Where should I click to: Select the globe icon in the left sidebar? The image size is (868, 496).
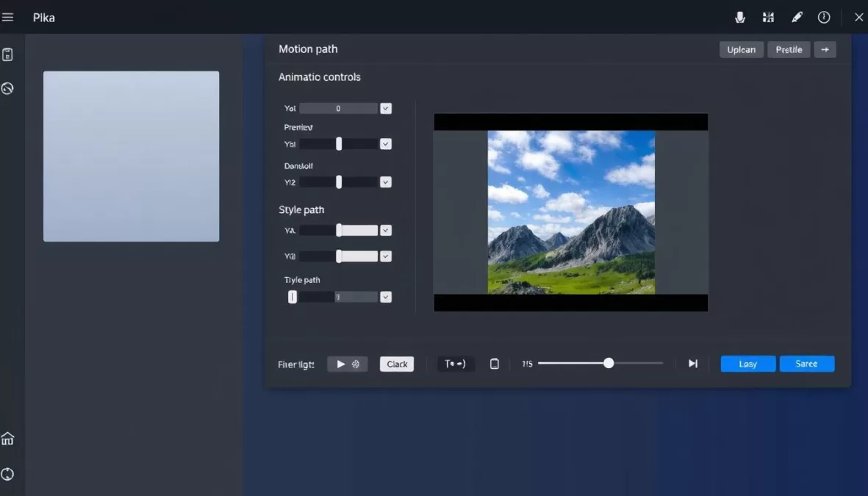click(8, 88)
